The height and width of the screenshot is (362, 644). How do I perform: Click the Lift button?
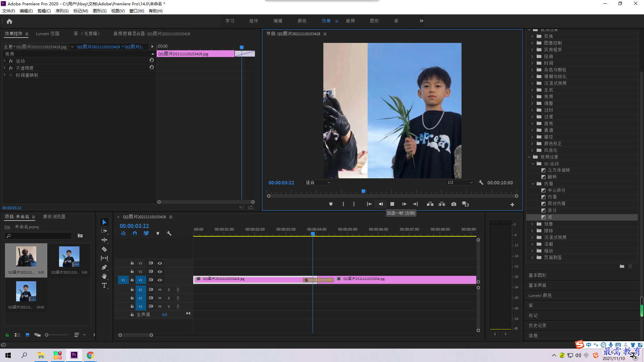tap(430, 204)
